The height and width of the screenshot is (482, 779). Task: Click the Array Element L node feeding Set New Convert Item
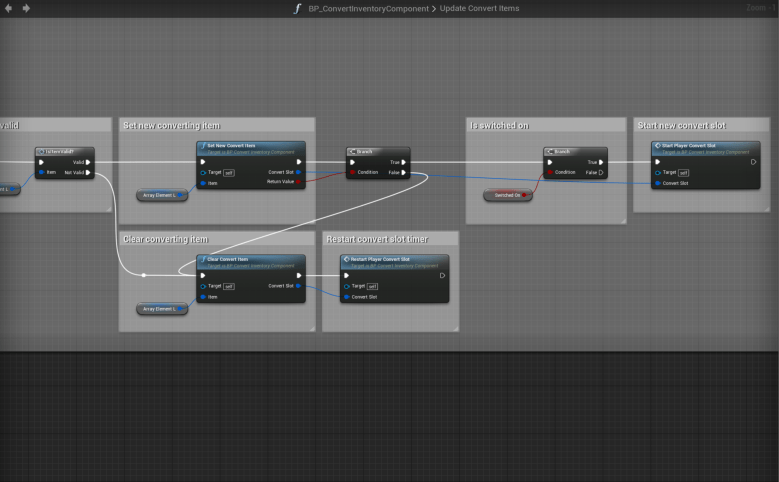click(x=160, y=195)
